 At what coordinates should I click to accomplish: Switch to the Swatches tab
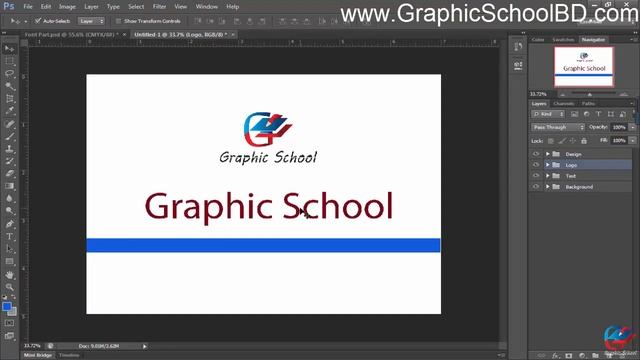(563, 40)
